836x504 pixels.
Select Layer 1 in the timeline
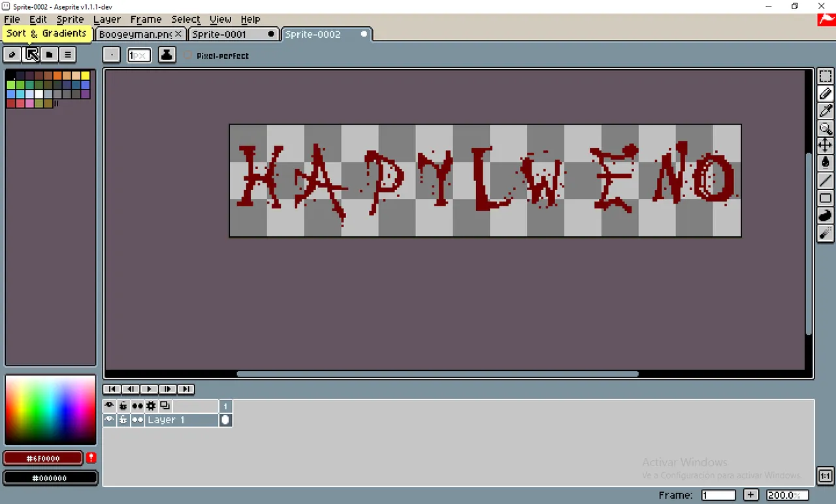point(181,420)
